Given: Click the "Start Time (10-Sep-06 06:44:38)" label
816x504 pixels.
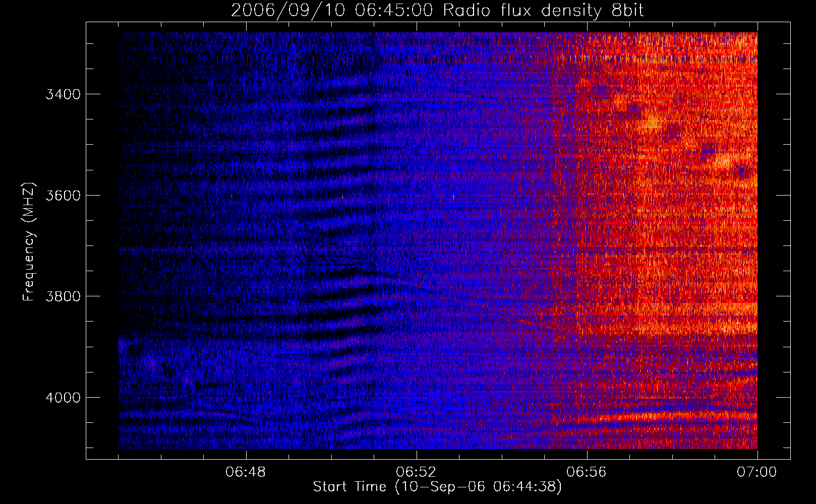Looking at the screenshot, I should 437,487.
